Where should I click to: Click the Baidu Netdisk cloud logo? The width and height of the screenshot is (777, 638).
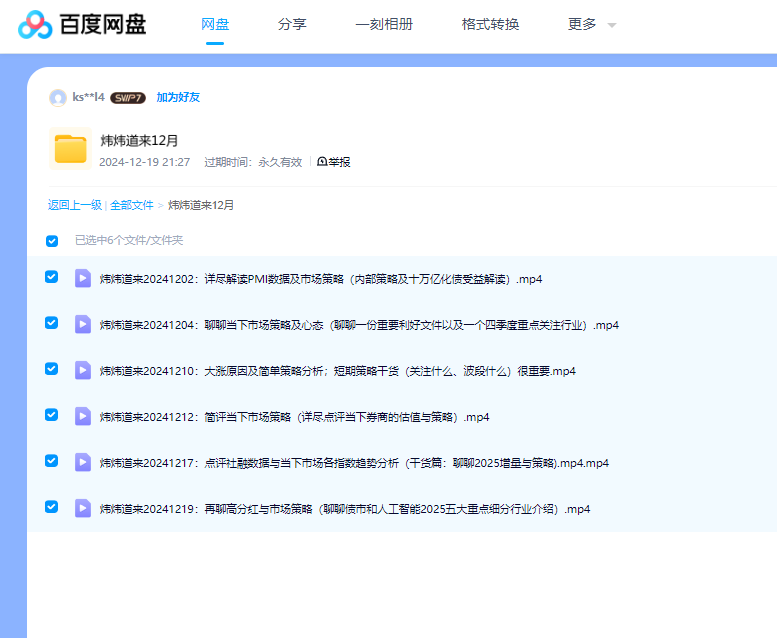pos(35,25)
